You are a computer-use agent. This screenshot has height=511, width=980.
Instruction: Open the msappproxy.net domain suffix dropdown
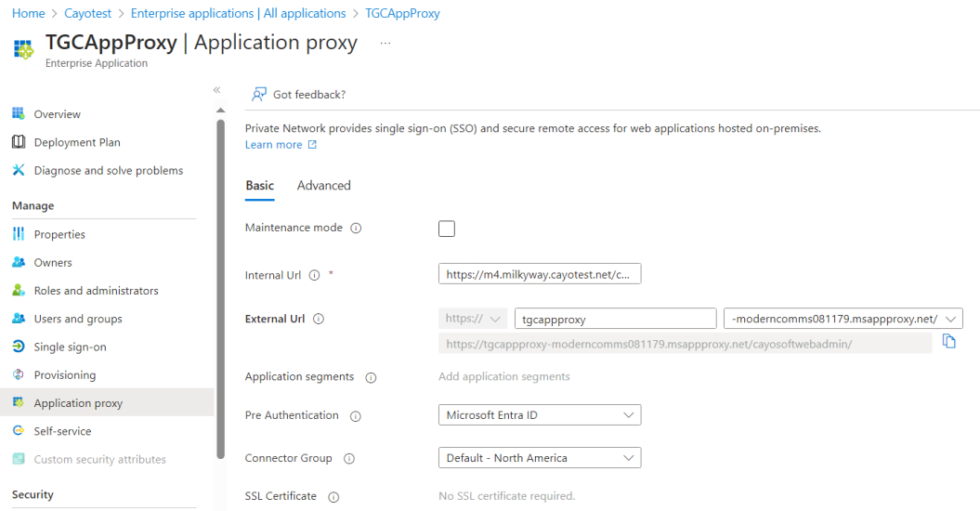[x=843, y=319]
